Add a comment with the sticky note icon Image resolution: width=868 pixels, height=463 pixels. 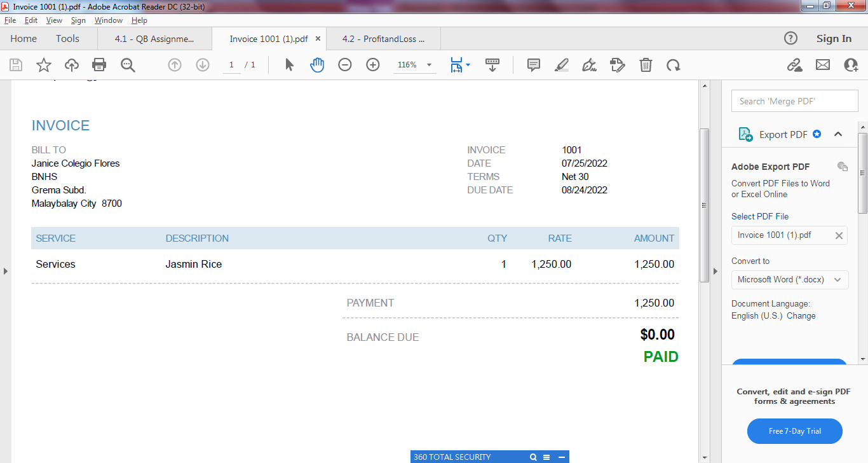[534, 65]
